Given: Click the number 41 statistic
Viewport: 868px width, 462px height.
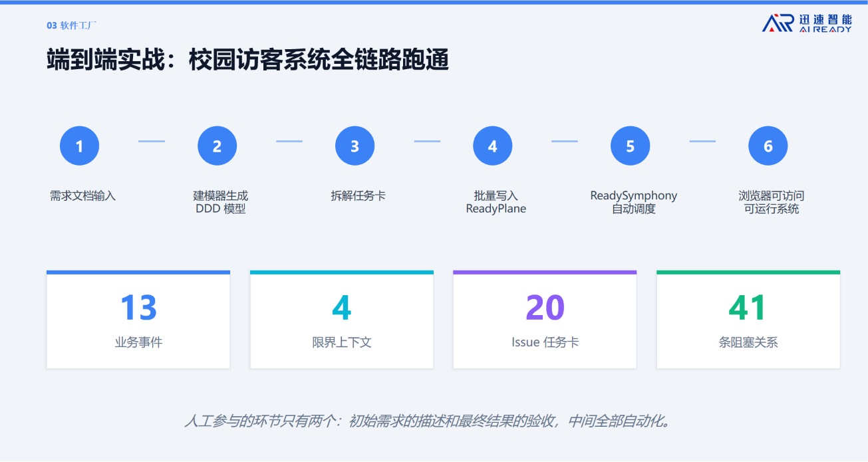Looking at the screenshot, I should [x=748, y=307].
